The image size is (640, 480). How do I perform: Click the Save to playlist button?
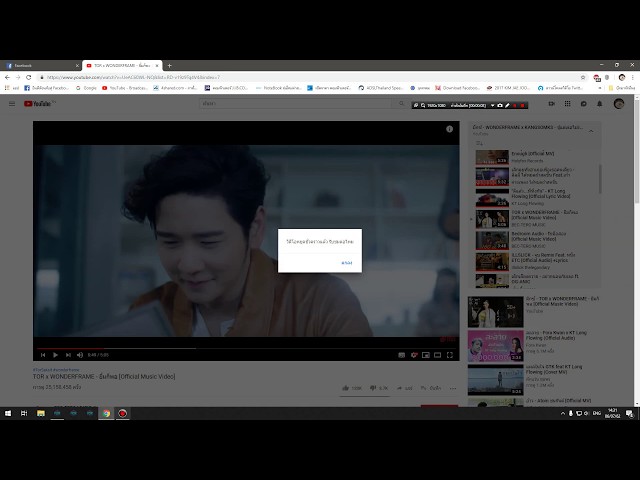click(x=431, y=388)
